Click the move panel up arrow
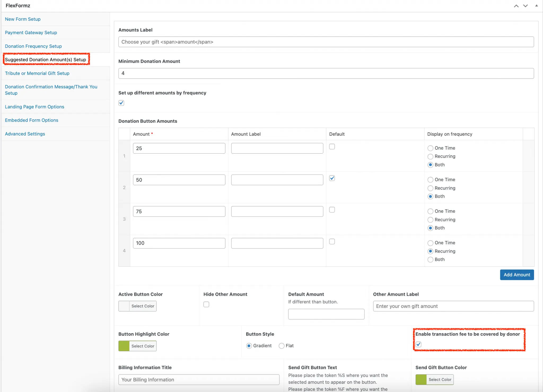This screenshot has width=543, height=392. [516, 6]
